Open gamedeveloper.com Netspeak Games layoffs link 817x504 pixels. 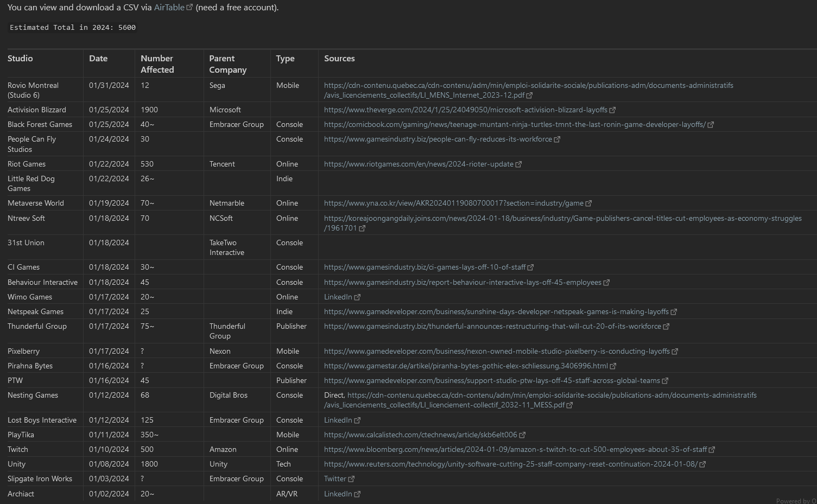coord(496,311)
